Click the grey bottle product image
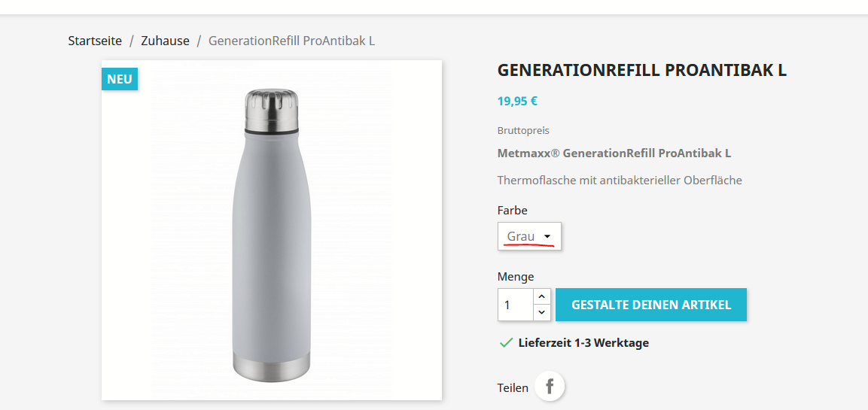This screenshot has height=410, width=868. click(x=271, y=233)
